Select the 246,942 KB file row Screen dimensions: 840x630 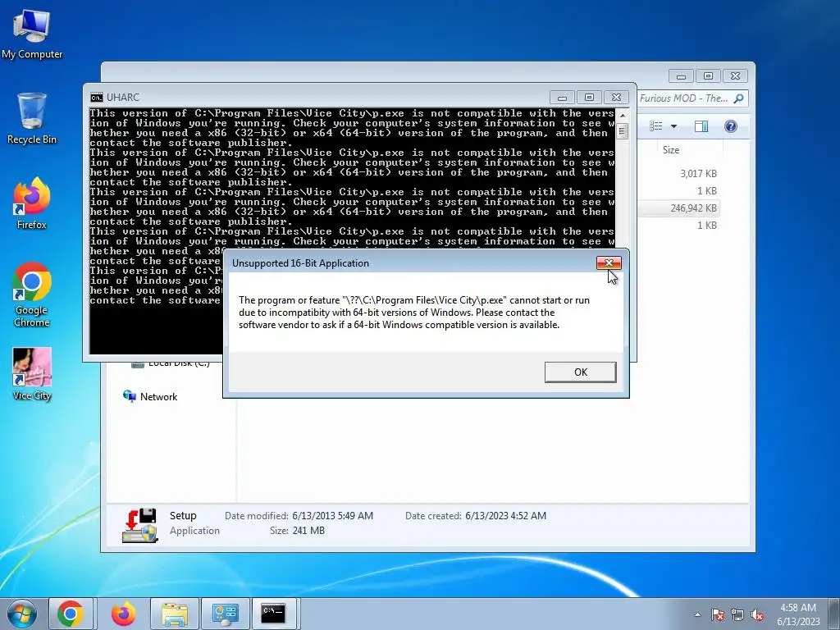click(678, 208)
